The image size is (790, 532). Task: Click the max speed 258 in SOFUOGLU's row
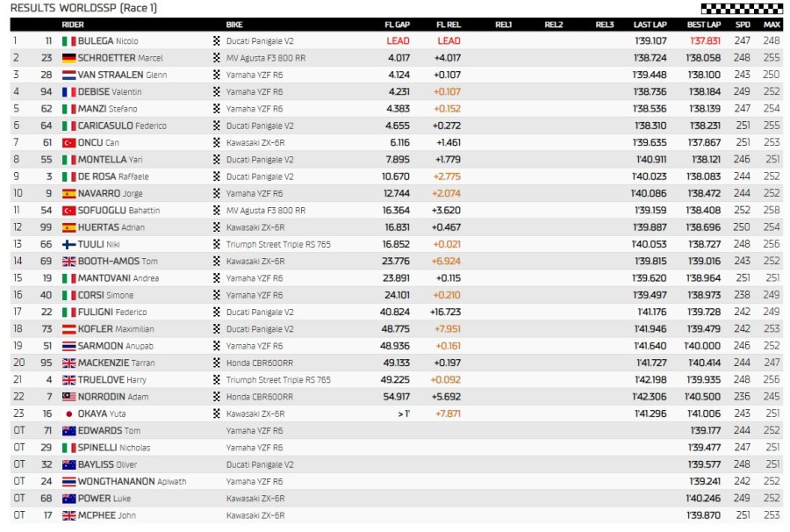772,211
